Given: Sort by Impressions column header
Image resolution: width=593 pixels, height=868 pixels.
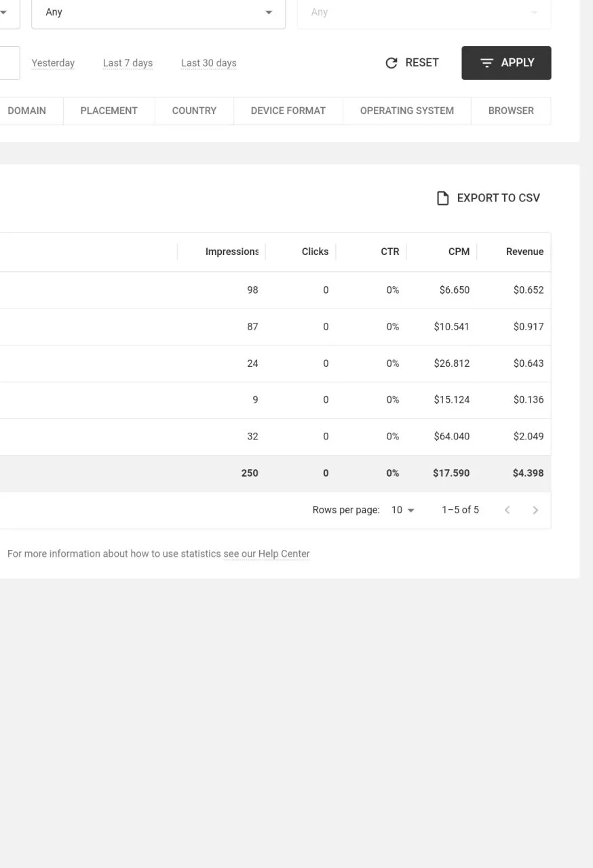Looking at the screenshot, I should click(232, 252).
